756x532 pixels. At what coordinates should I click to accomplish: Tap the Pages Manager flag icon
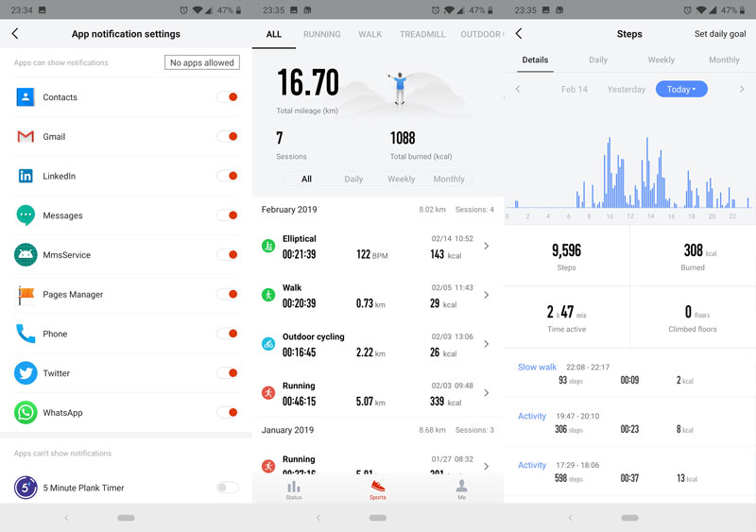coord(26,295)
